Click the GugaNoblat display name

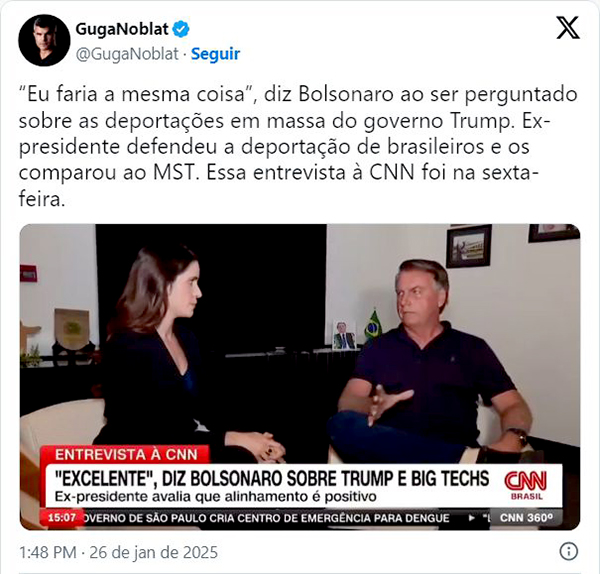point(122,29)
